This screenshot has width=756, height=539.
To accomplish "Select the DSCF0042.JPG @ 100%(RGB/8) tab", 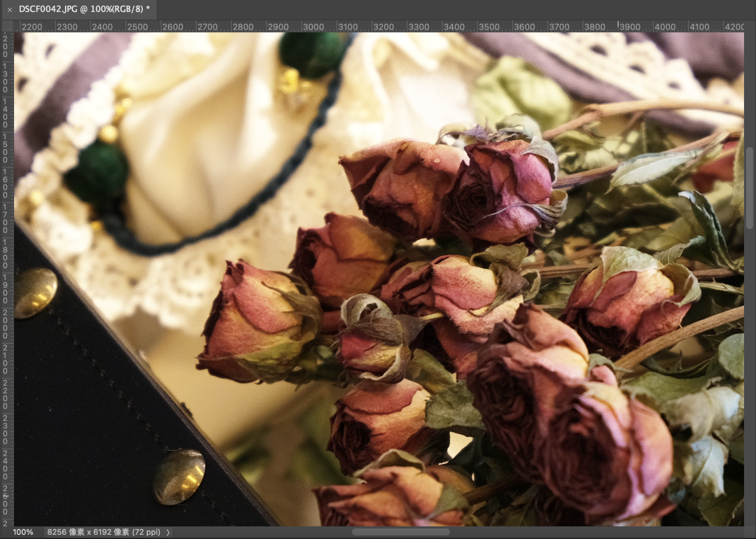I will (80, 9).
